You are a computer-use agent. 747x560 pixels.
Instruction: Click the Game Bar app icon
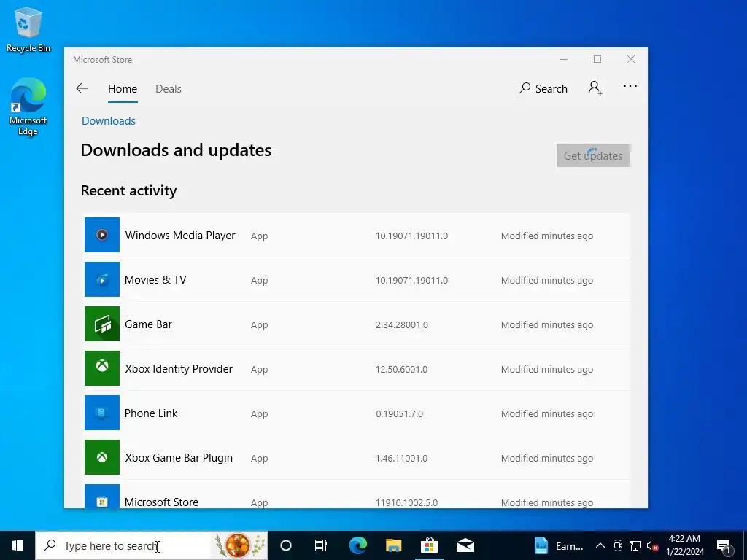(x=102, y=324)
